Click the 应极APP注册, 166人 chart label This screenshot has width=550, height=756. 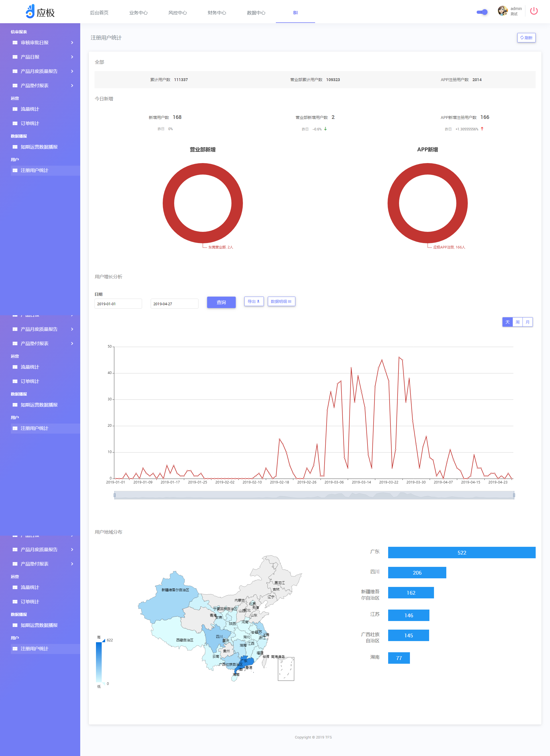coord(449,247)
